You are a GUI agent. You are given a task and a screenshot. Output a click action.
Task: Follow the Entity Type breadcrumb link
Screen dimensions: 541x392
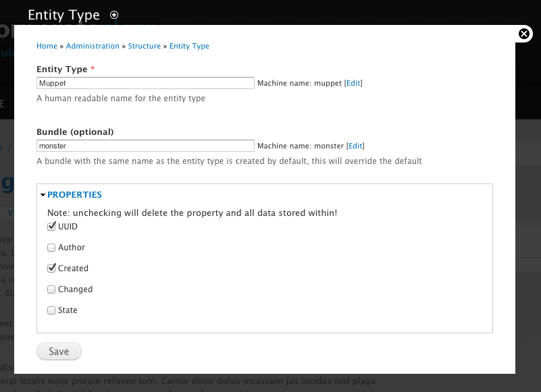coord(189,46)
